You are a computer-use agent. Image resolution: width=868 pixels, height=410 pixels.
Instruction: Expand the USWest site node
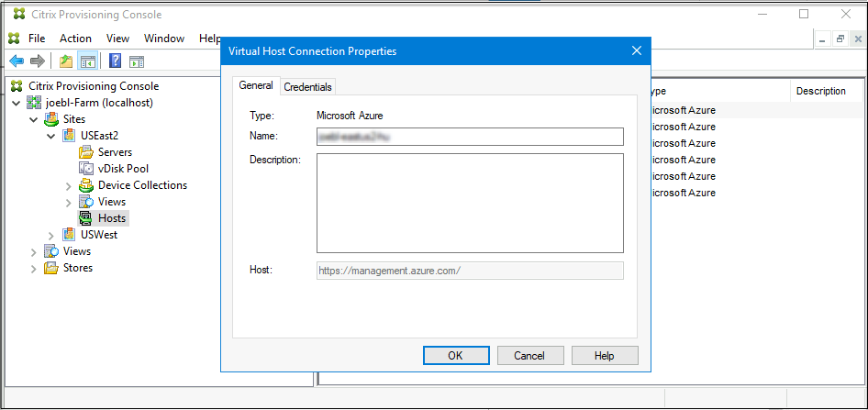[51, 235]
